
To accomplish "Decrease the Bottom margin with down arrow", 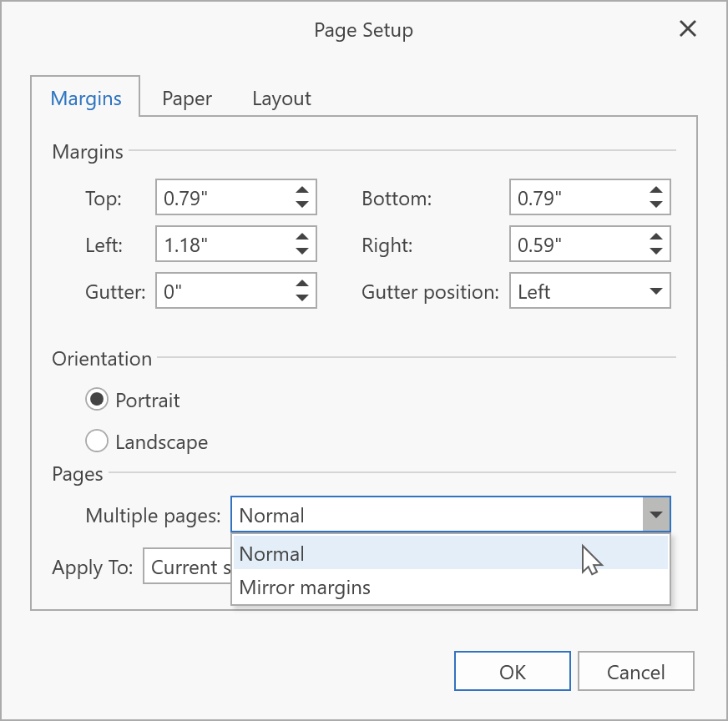I will [656, 204].
